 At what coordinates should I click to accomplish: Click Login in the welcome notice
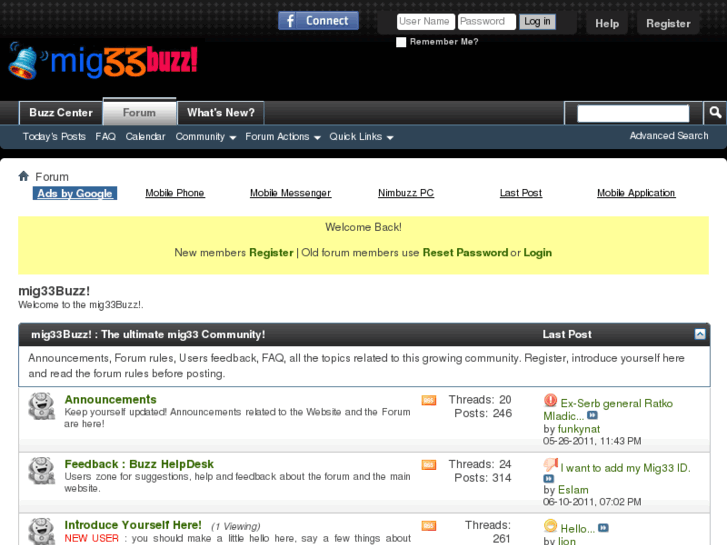537,253
